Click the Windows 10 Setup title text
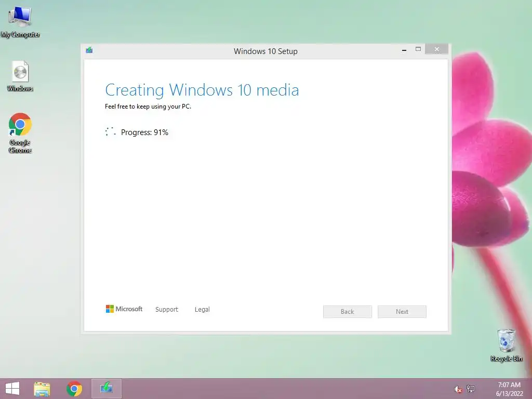The image size is (532, 399). tap(265, 51)
